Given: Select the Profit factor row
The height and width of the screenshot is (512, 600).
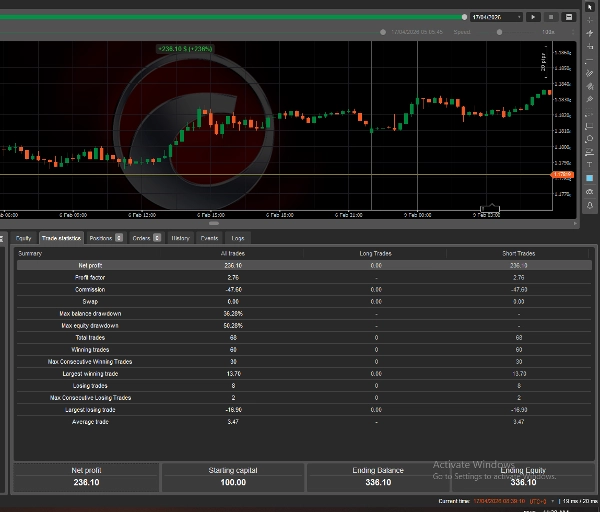Looking at the screenshot, I should [x=304, y=277].
